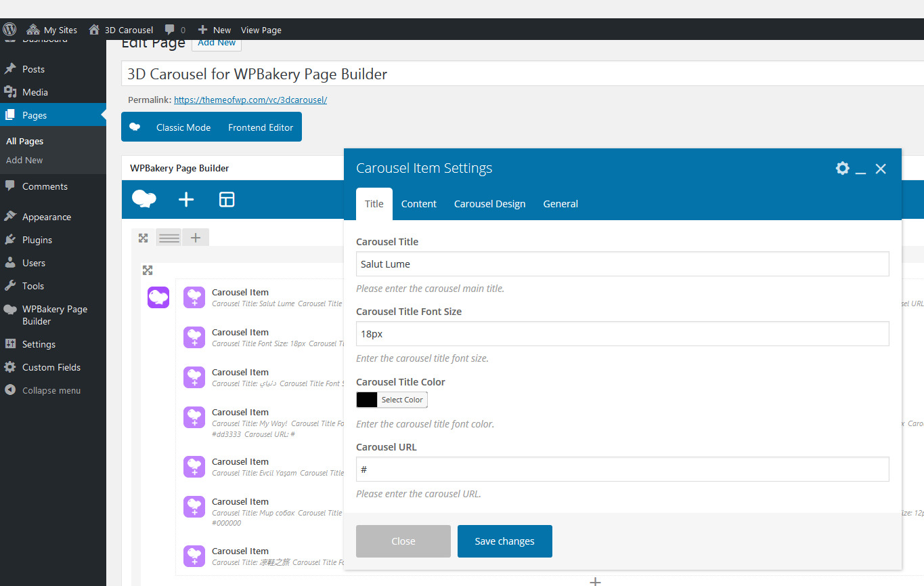
Task: Select the Title tab
Action: click(374, 204)
